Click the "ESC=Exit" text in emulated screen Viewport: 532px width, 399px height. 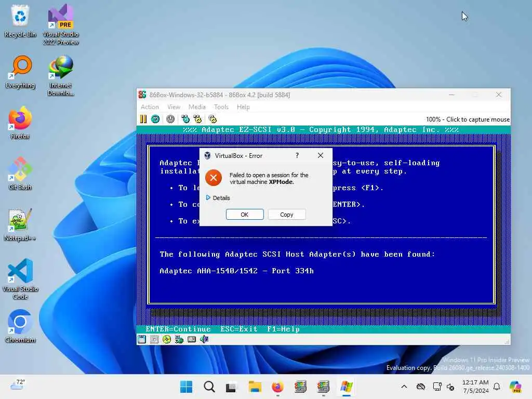(239, 329)
